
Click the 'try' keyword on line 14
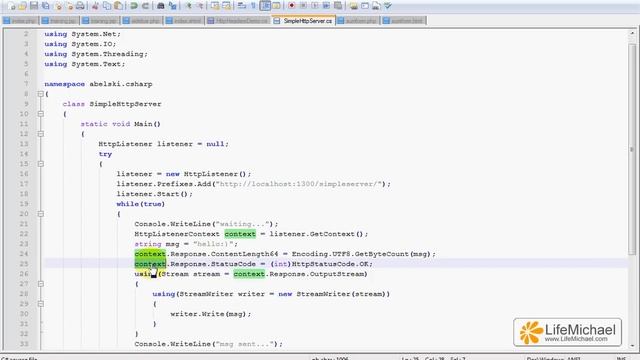point(105,154)
